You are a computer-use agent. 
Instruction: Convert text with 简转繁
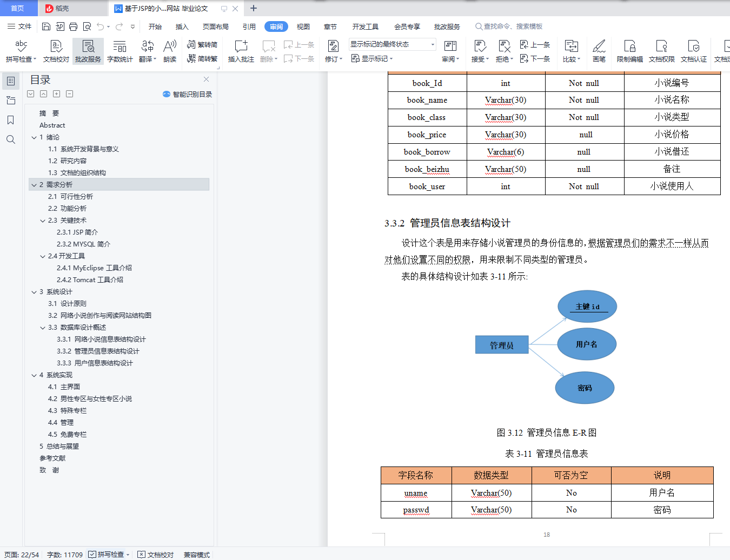tap(202, 58)
